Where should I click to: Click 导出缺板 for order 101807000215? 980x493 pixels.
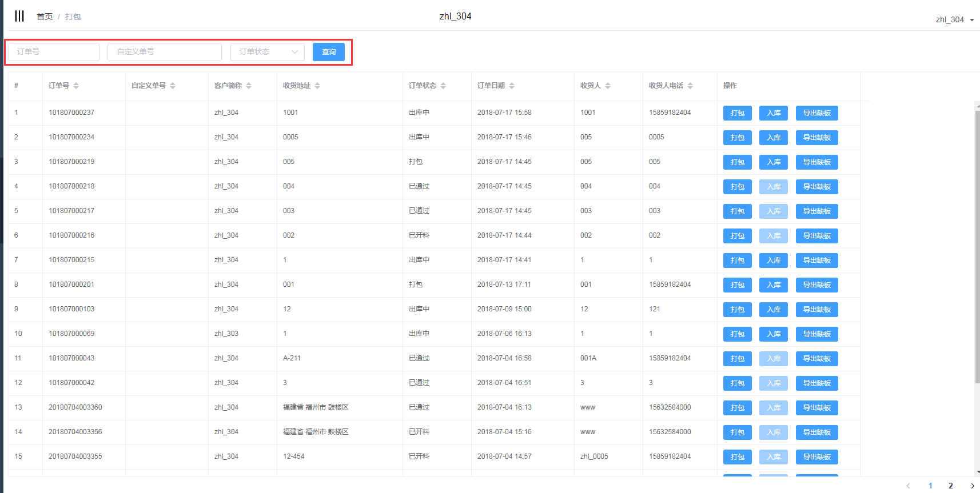[x=816, y=260]
